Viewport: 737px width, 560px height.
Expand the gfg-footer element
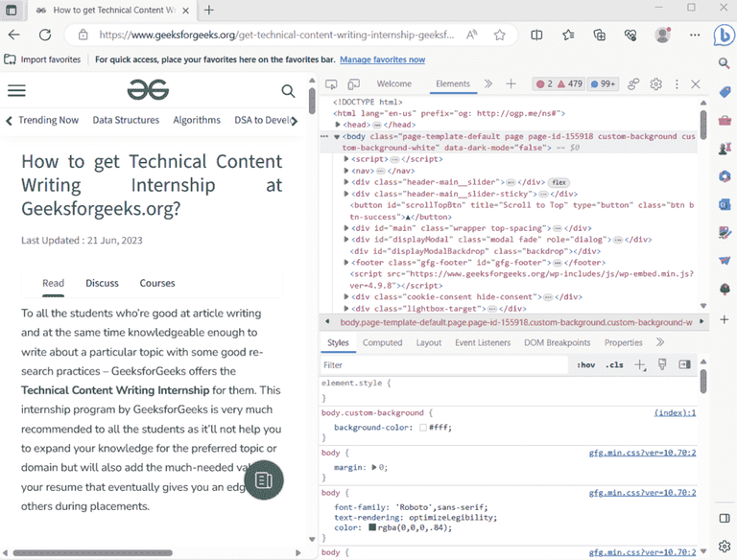pyautogui.click(x=345, y=262)
